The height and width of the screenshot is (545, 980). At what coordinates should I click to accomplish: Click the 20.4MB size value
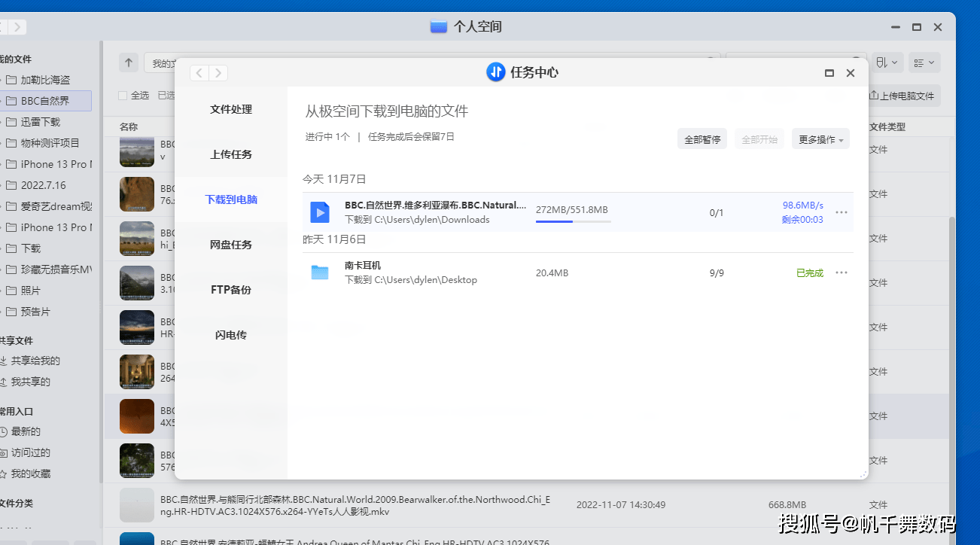552,273
